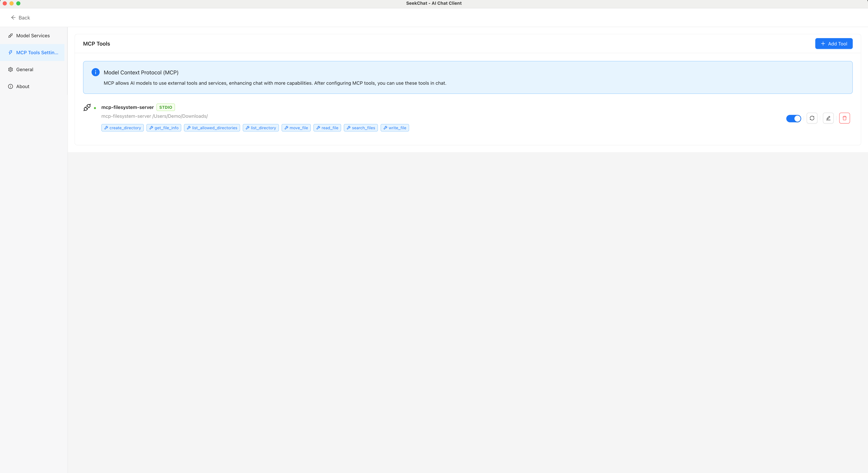Open the list_allowed_directories tool tag
868x473 pixels.
pyautogui.click(x=212, y=128)
